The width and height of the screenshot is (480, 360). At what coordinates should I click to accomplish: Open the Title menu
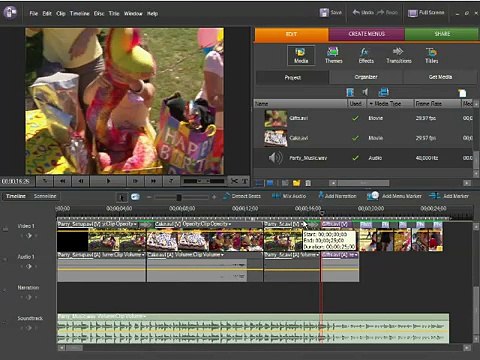[x=114, y=14]
